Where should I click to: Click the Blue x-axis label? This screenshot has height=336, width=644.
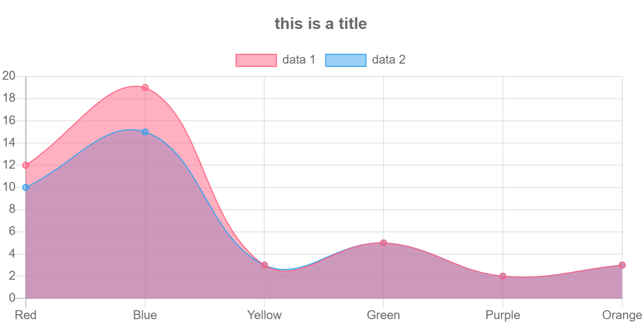[x=145, y=315]
